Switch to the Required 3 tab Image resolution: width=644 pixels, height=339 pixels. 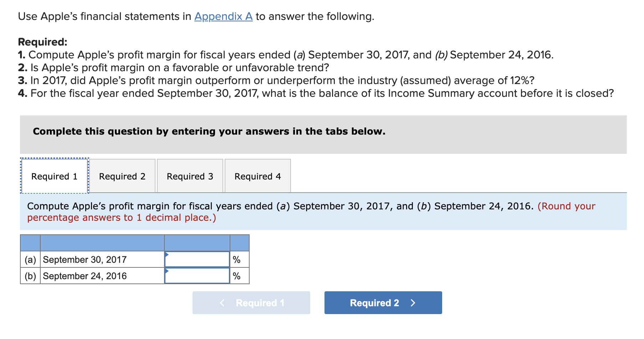[x=190, y=176]
